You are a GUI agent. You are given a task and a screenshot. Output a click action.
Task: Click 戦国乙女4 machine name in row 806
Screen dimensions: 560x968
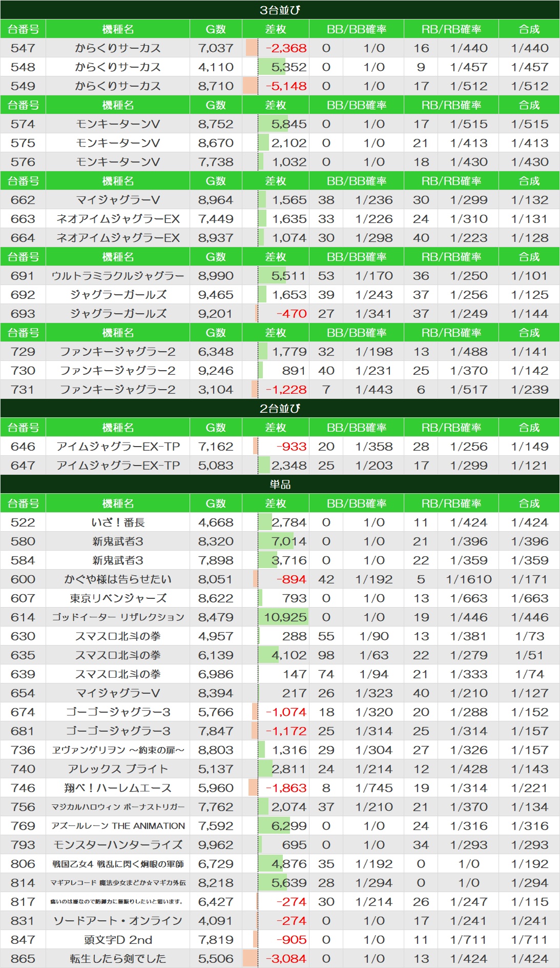click(x=118, y=864)
